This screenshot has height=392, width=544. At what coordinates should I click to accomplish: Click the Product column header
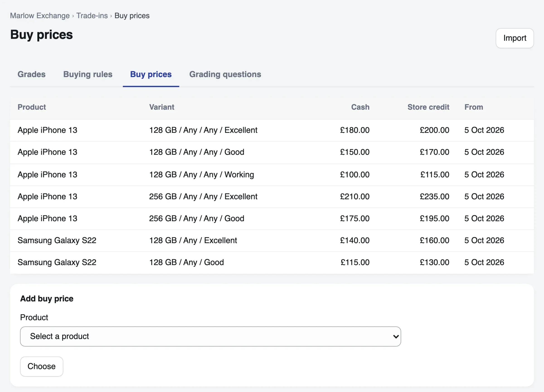point(32,107)
